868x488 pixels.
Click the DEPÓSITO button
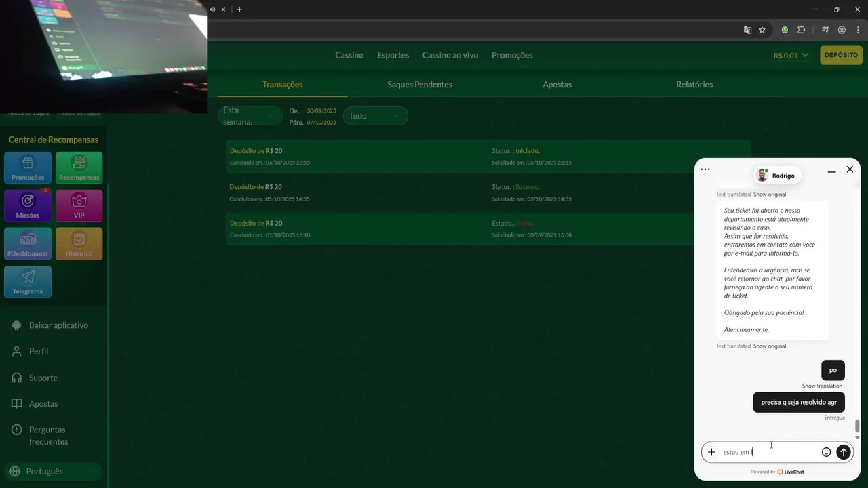[841, 55]
